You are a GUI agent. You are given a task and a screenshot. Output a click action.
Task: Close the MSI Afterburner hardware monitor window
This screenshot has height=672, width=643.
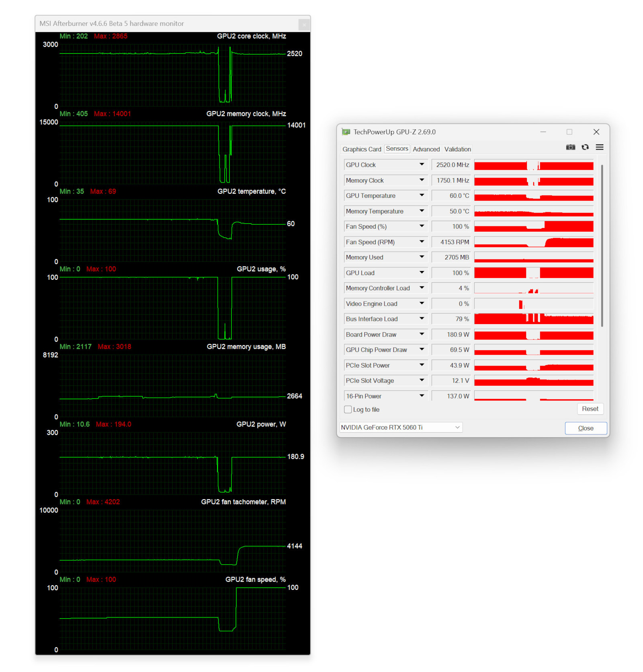coord(304,25)
